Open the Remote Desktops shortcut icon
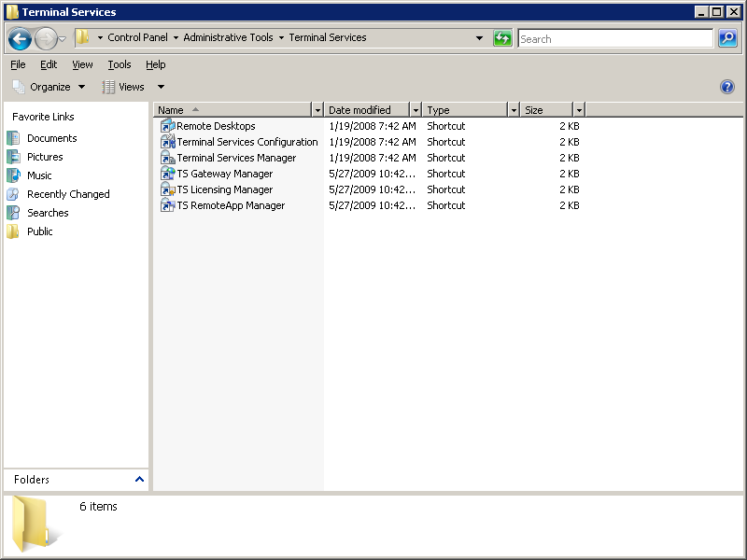 [x=168, y=126]
